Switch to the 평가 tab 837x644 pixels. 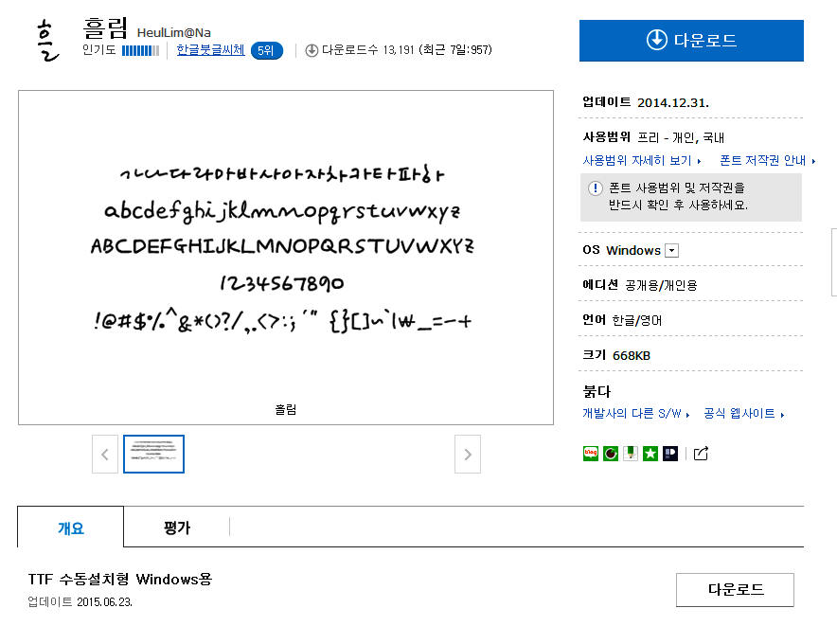coord(177,528)
